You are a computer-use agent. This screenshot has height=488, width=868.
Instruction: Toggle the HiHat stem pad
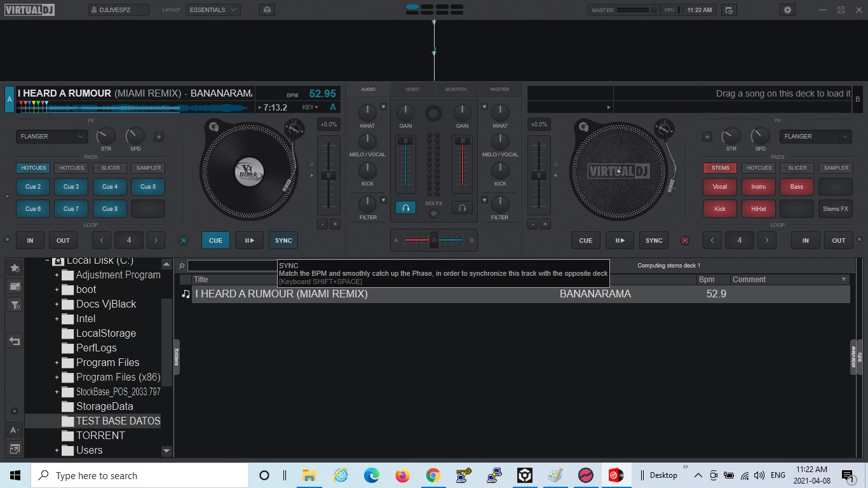(x=758, y=208)
